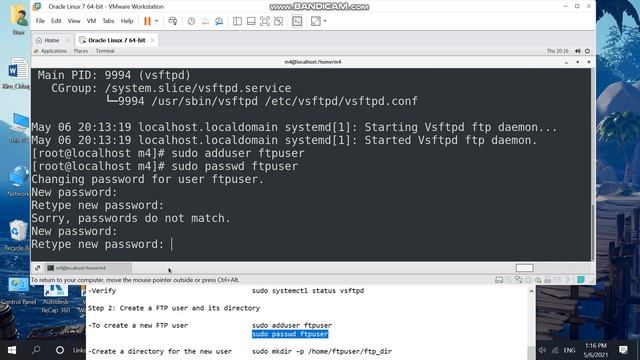
Task: Click the VMware network adapter status icon
Action: click(x=518, y=280)
